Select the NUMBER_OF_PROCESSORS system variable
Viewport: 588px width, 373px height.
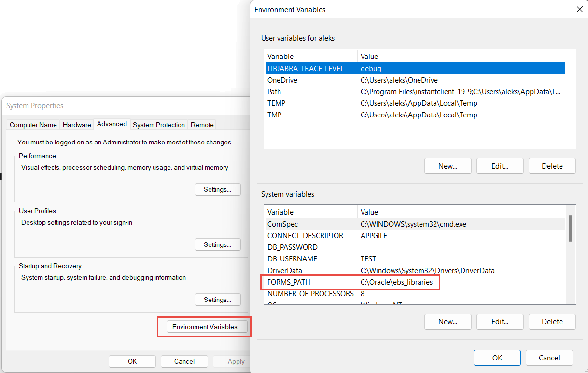(x=415, y=294)
